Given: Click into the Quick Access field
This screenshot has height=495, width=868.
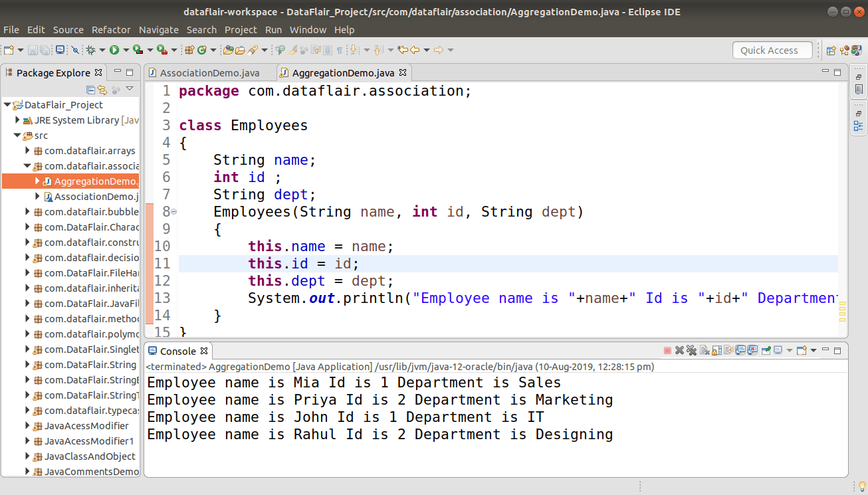Looking at the screenshot, I should pos(772,50).
